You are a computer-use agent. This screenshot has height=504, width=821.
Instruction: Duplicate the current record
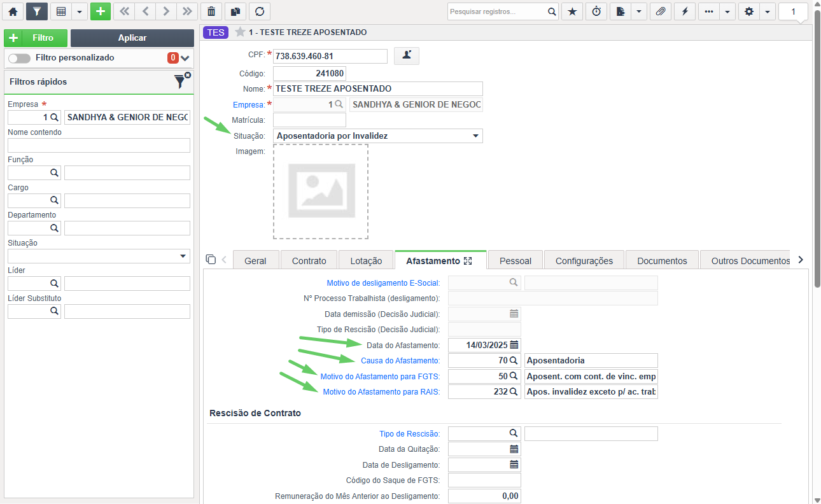click(x=235, y=11)
